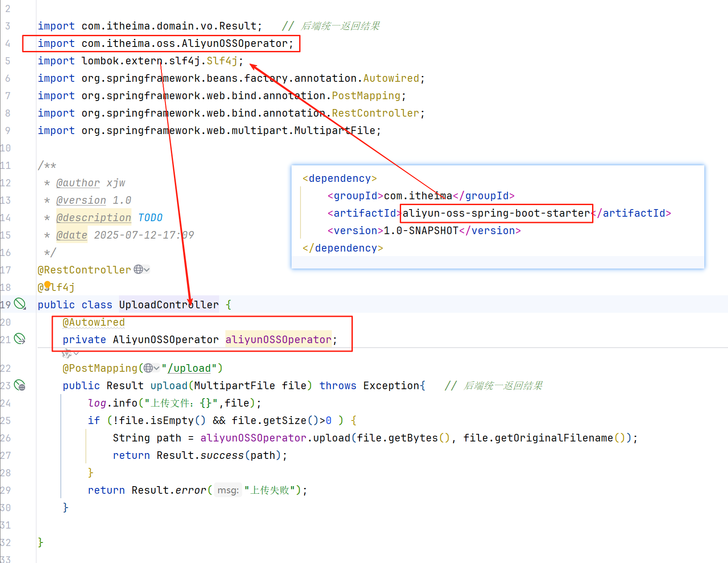Screen dimensions: 728x563
Task: Click the opening <dependency> tag
Action: point(340,178)
